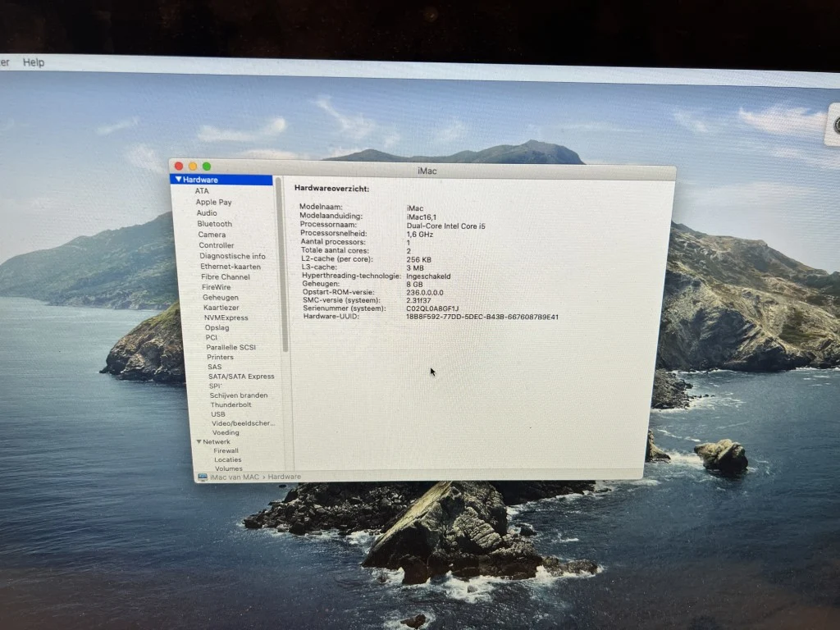Click the 'Serienummer (systeem)' label
The width and height of the screenshot is (840, 630).
click(x=344, y=308)
